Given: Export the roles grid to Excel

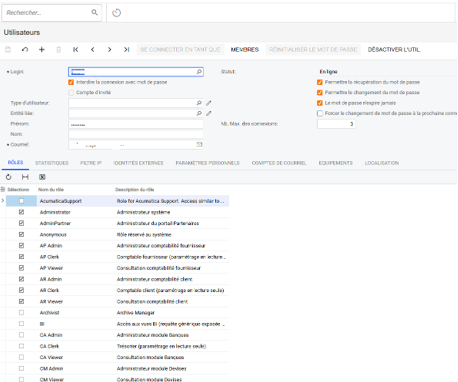Looking at the screenshot, I should tap(42, 177).
